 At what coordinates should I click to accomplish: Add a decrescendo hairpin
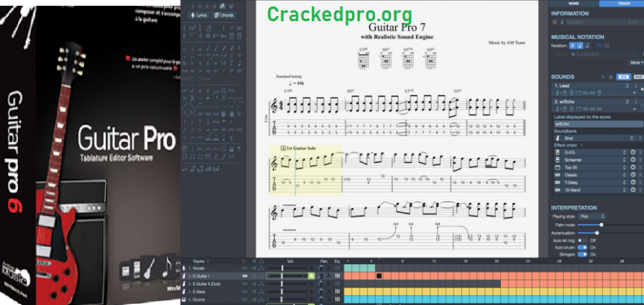203,78
